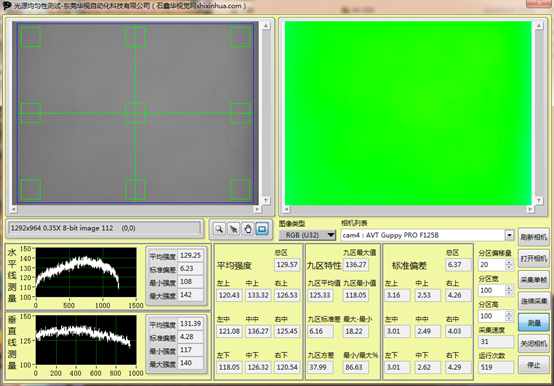Click the image info bar reading 1292x964 0.35X
Image resolution: width=554 pixels, height=386 pixels.
[105, 228]
